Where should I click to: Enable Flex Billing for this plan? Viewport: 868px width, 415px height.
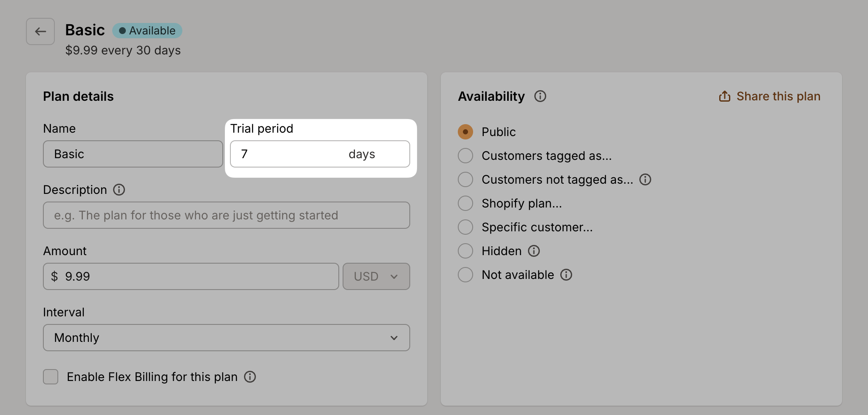[x=50, y=377]
